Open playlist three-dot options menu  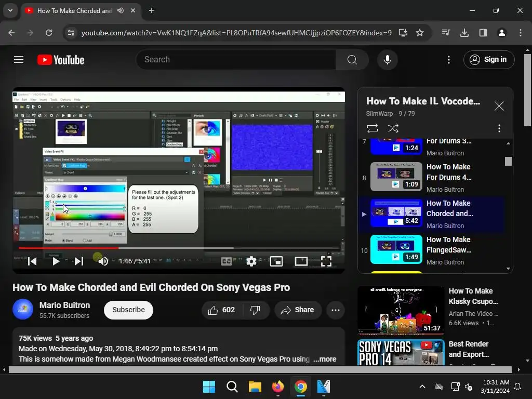[x=499, y=128]
